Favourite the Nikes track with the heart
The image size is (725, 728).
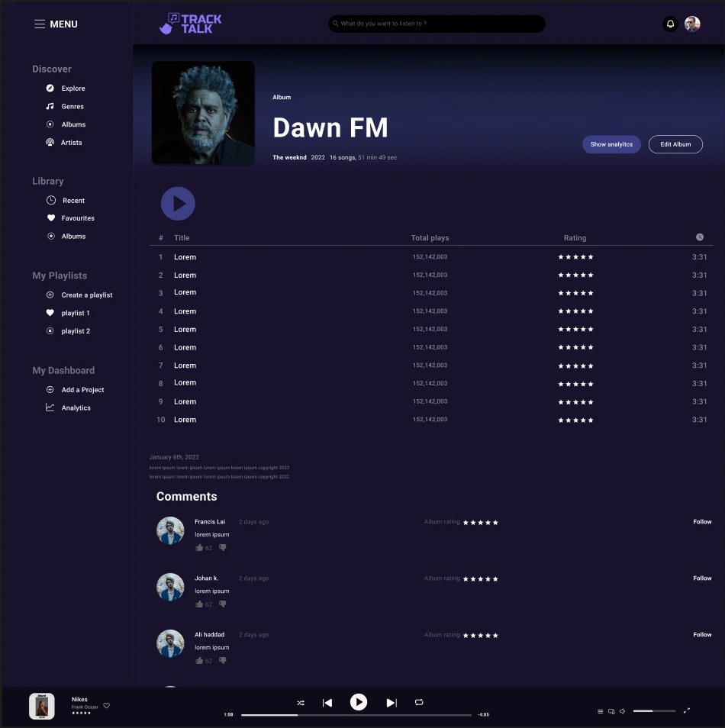click(x=106, y=706)
